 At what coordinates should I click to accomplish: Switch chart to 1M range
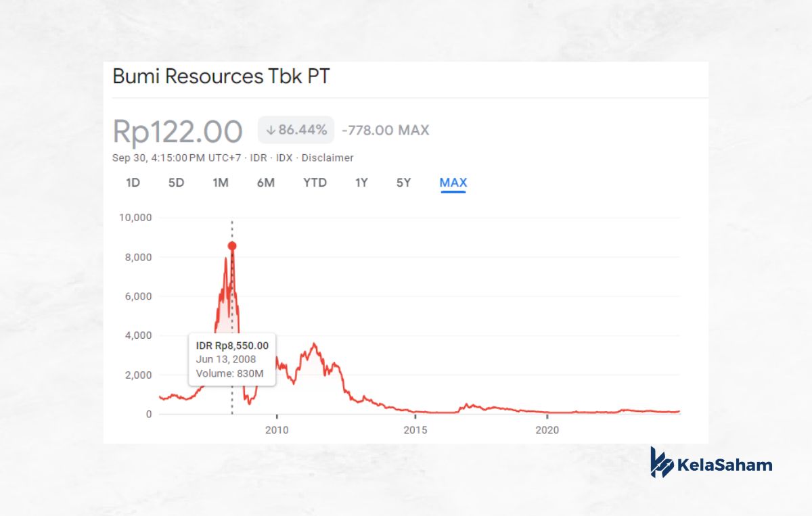click(x=221, y=183)
